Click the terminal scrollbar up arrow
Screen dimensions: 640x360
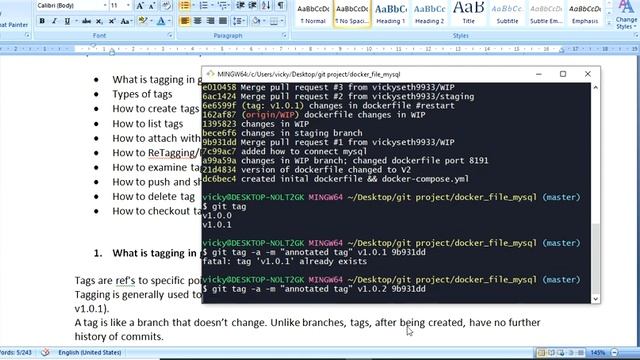click(x=596, y=87)
